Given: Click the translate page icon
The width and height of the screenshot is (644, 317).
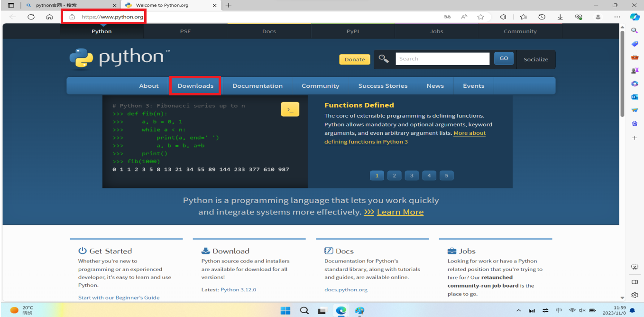Looking at the screenshot, I should (447, 17).
